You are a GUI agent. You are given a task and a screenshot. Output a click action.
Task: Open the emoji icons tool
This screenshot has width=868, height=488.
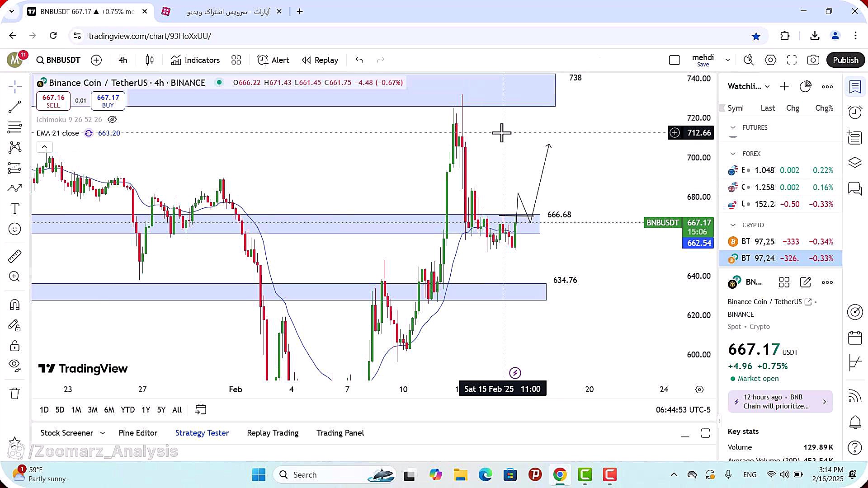click(x=14, y=229)
